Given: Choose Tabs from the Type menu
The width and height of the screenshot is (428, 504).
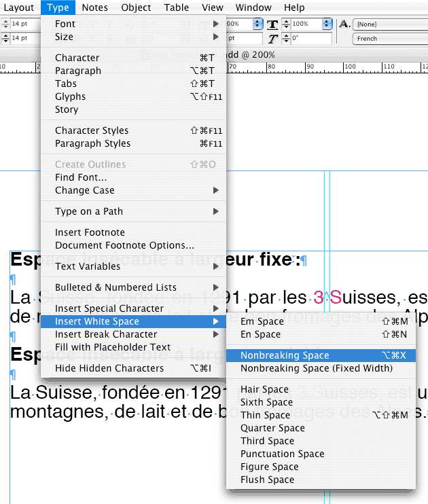Looking at the screenshot, I should point(133,84).
